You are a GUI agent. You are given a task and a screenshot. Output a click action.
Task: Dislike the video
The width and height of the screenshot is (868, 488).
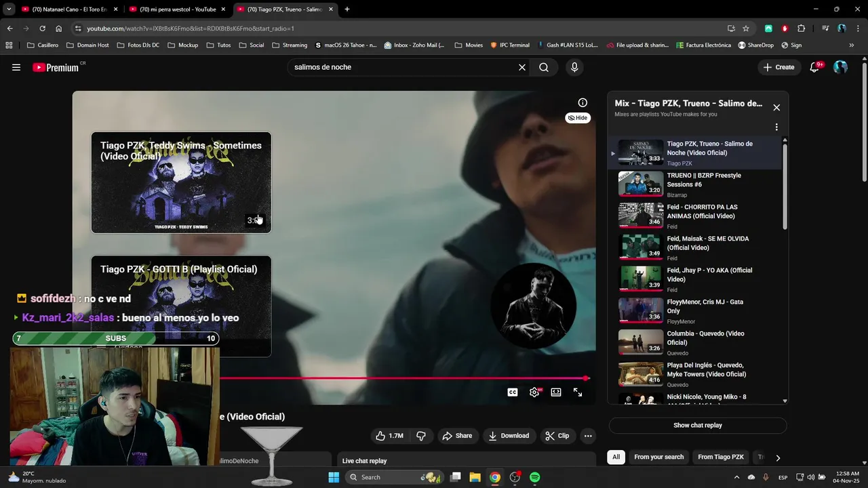[x=421, y=436]
